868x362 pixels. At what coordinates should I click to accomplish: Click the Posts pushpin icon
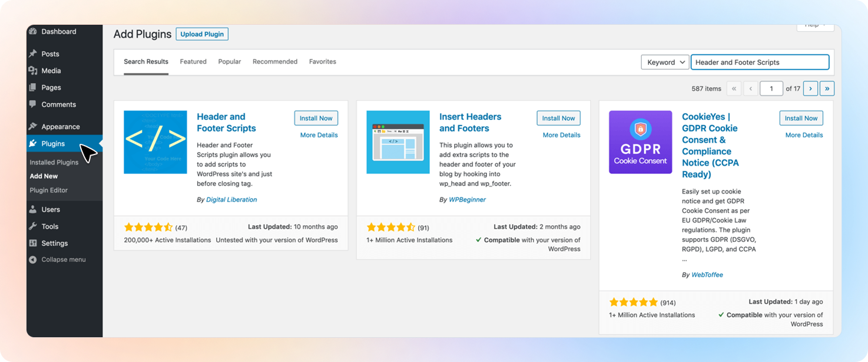pos(33,54)
